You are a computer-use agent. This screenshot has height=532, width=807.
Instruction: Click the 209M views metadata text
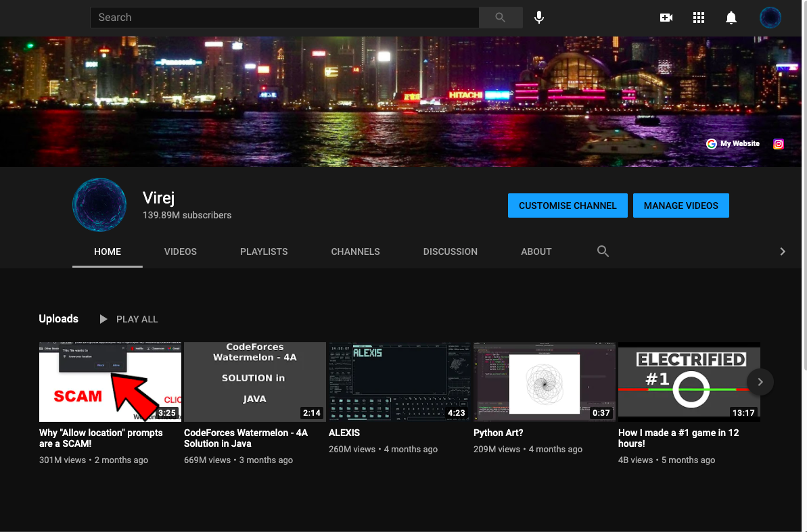click(x=497, y=449)
